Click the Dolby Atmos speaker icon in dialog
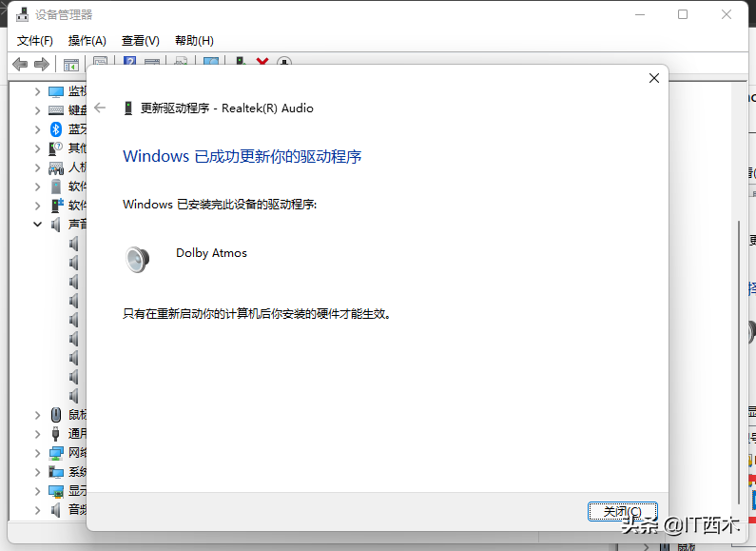 click(x=137, y=259)
